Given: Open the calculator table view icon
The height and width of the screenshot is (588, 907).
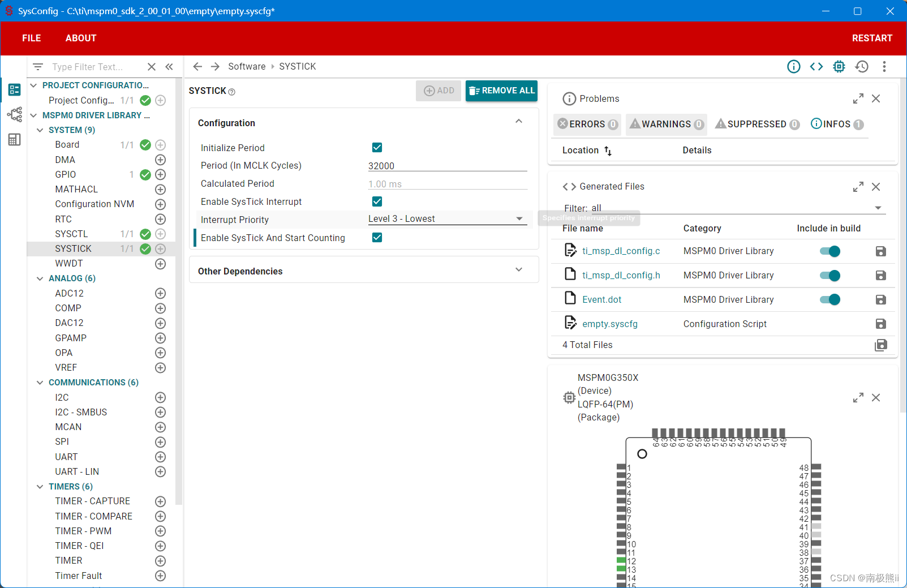Looking at the screenshot, I should click(14, 139).
